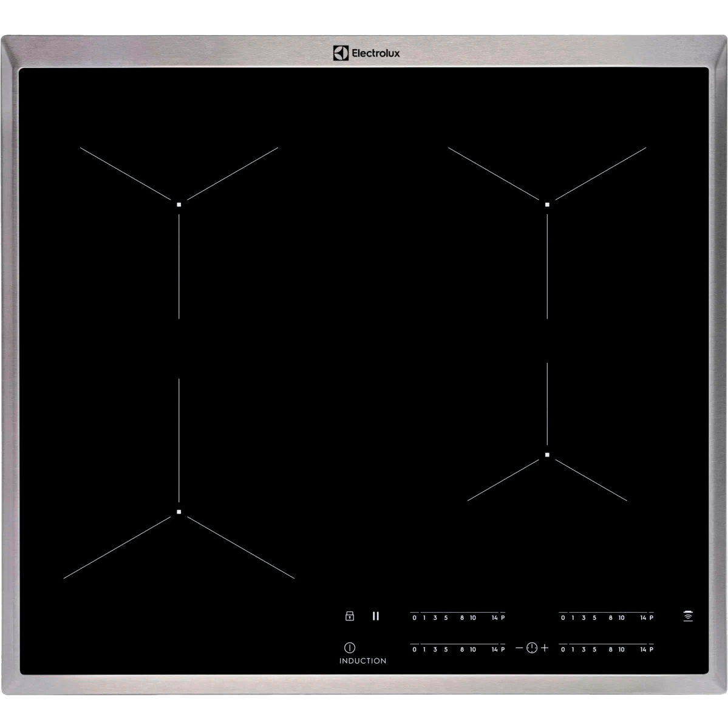Decrease timer with the minus key
The image size is (728, 728).
click(x=519, y=648)
